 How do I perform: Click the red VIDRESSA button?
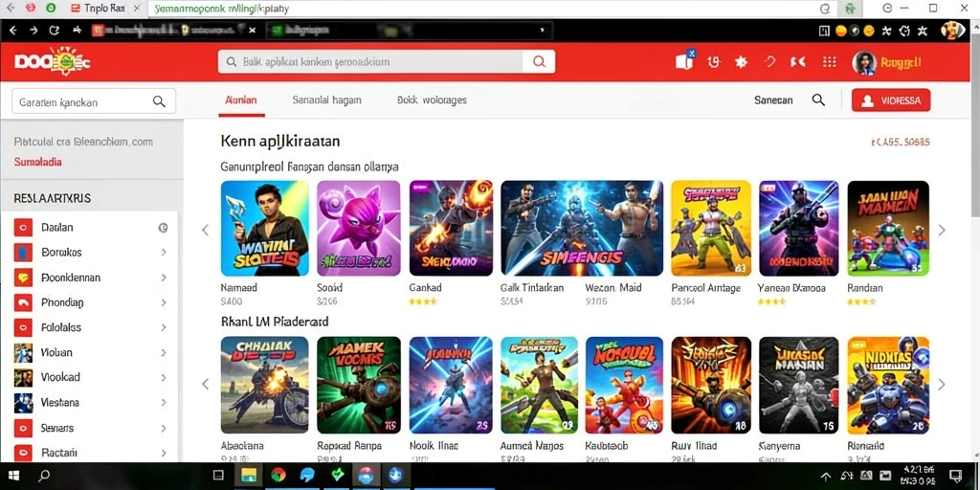coord(891,100)
